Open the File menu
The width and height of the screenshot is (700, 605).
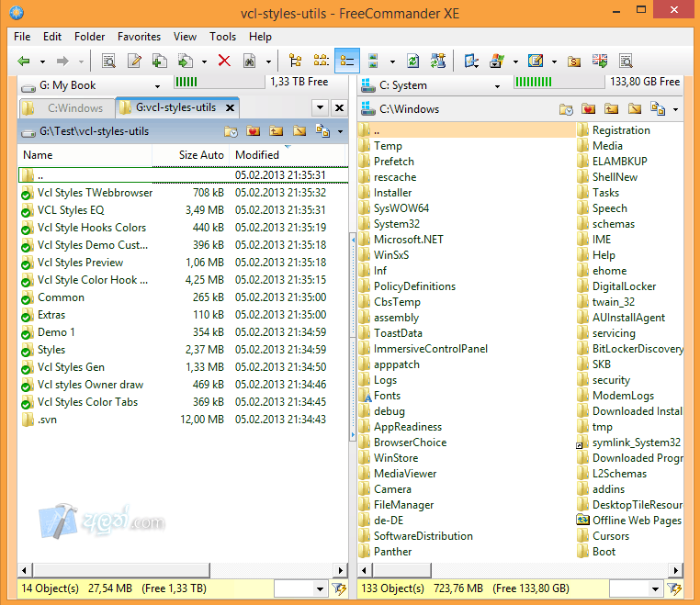point(22,37)
